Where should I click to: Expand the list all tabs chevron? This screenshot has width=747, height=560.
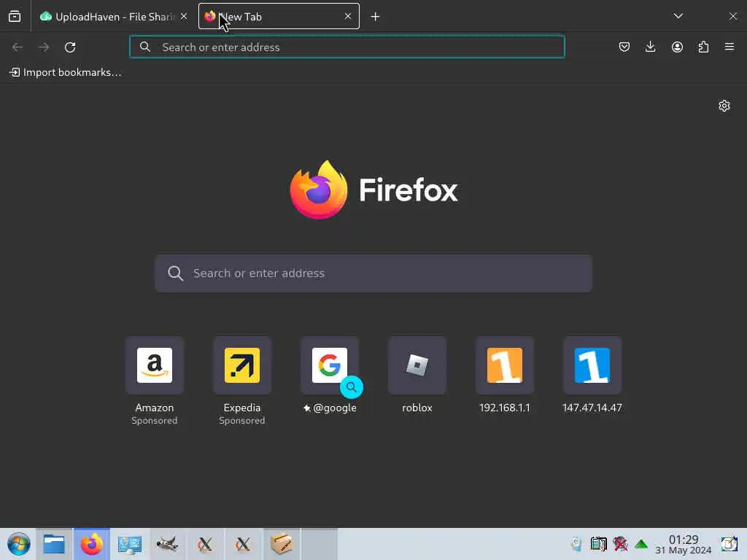(678, 16)
